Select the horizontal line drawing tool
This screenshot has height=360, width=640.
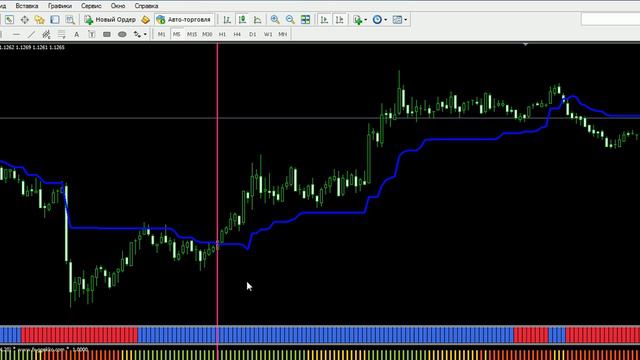16,34
